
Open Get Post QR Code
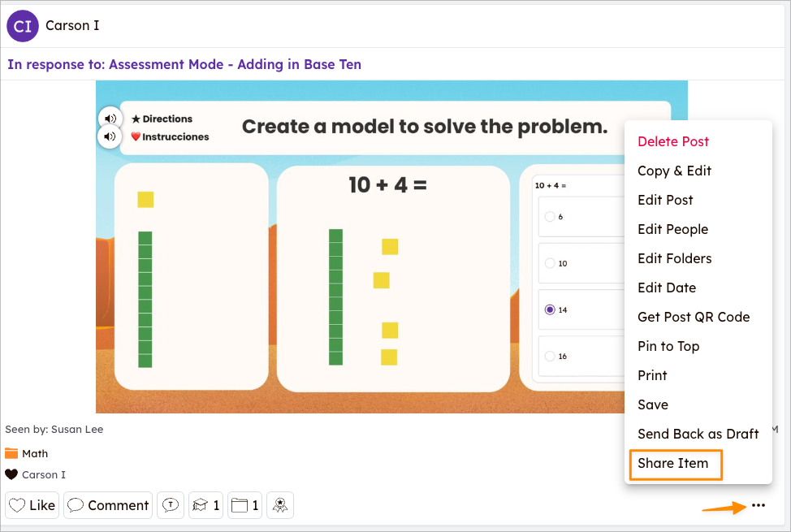click(693, 317)
